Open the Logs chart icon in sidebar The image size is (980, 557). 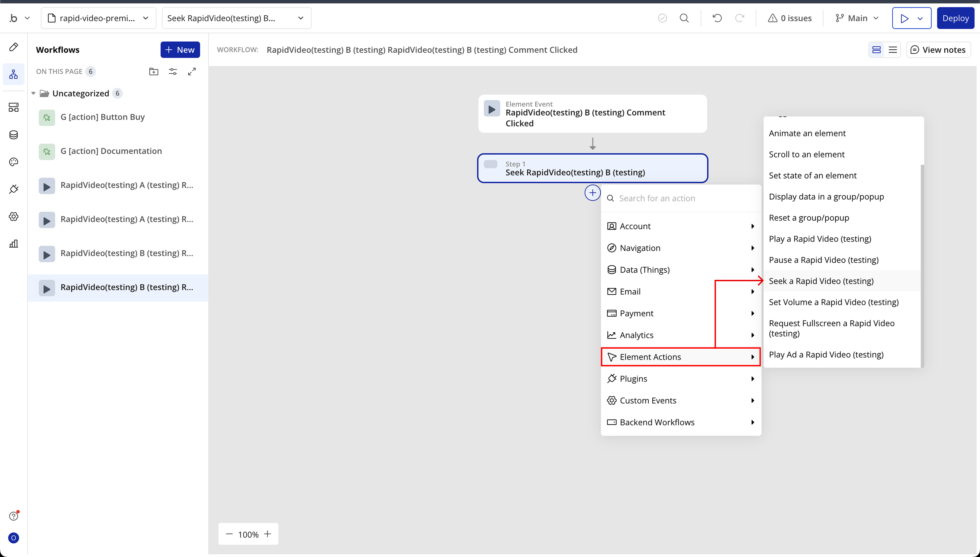(14, 244)
